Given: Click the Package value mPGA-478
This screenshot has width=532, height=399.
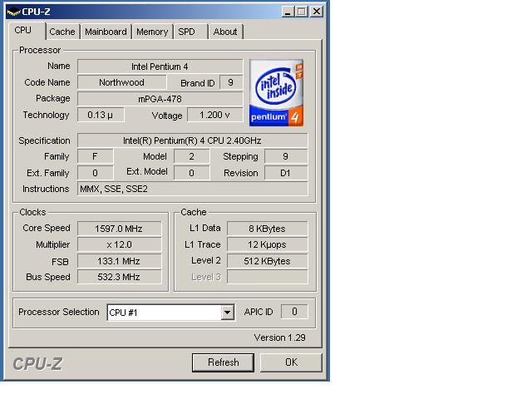Looking at the screenshot, I should click(160, 99).
